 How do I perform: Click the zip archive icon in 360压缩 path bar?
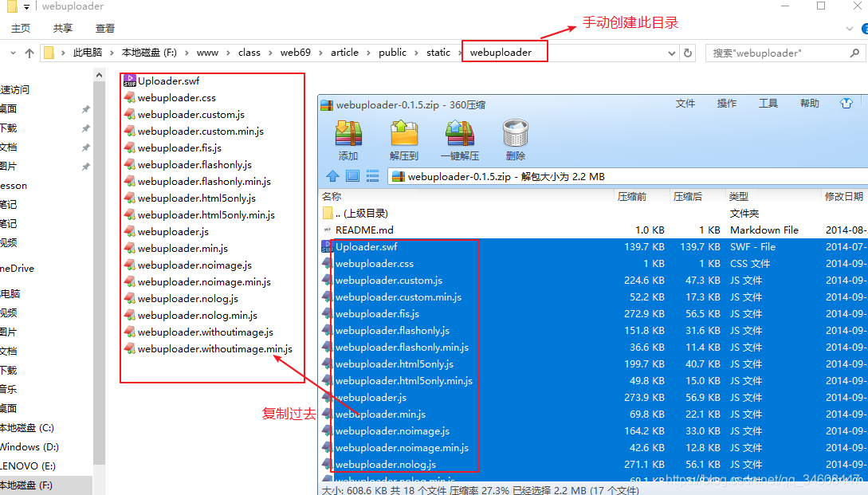398,177
